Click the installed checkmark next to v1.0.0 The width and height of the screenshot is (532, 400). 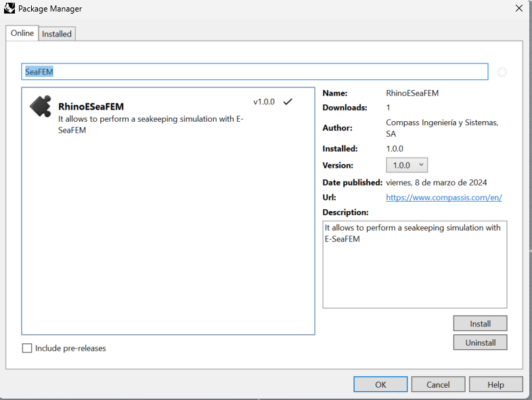[x=288, y=102]
